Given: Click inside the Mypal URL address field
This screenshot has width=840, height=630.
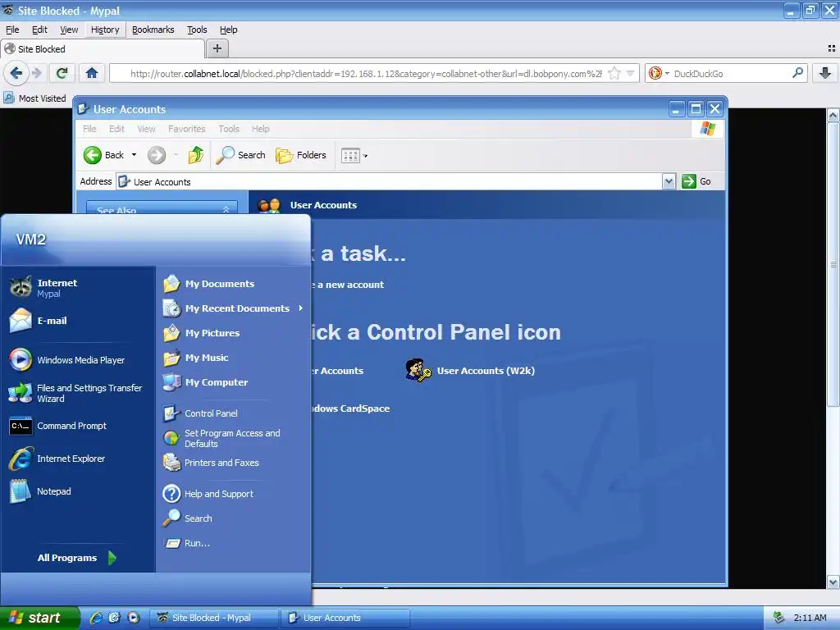Looking at the screenshot, I should click(x=366, y=73).
